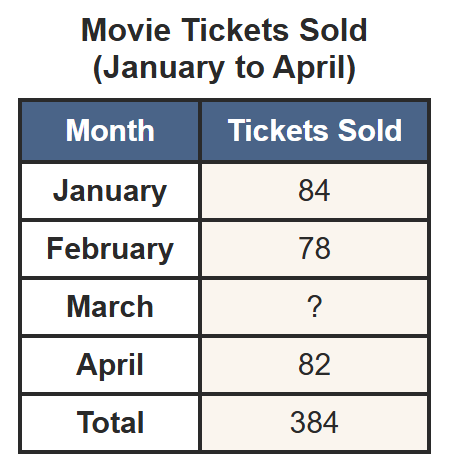449x472 pixels.
Task: Click the April value 82
Action: (x=314, y=365)
